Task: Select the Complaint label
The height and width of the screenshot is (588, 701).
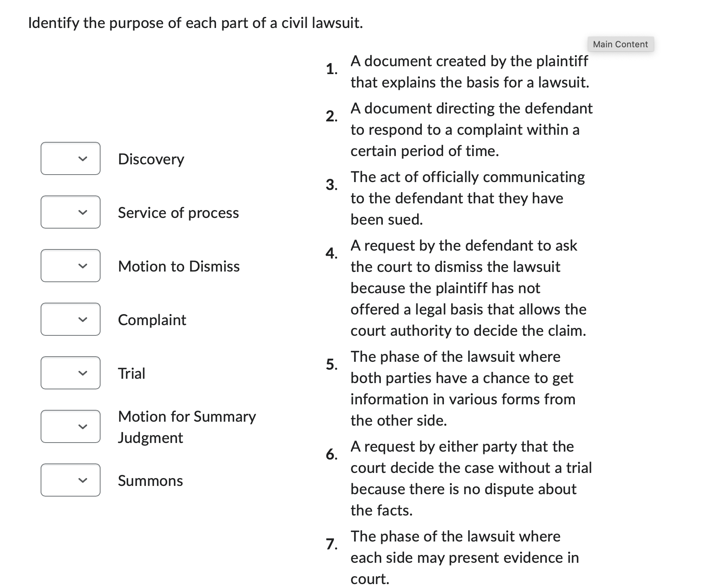Action: 152,320
